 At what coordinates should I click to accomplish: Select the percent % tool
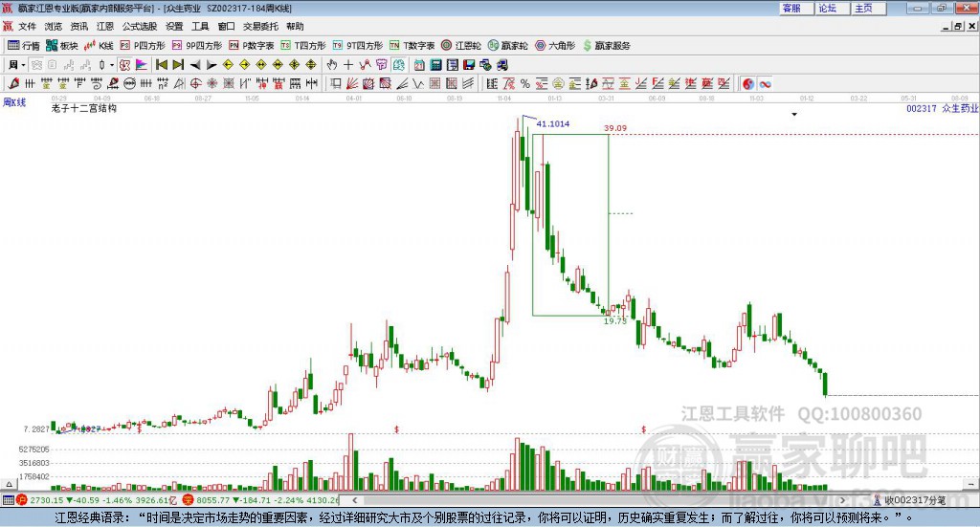525,83
